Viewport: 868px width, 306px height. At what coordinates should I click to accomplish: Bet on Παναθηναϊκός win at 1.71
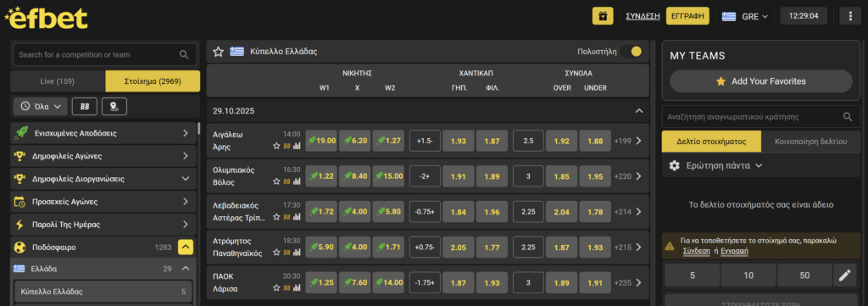(x=388, y=247)
